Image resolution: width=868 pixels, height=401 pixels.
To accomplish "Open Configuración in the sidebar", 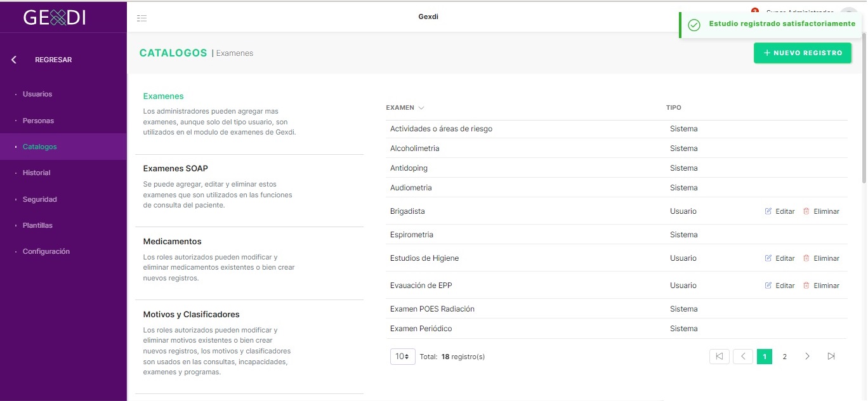I will [x=46, y=251].
